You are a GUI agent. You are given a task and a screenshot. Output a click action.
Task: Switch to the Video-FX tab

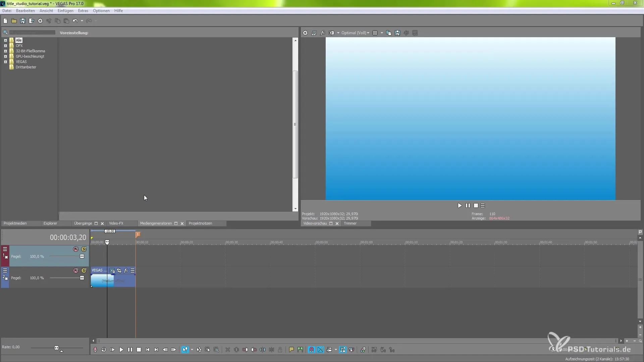(116, 223)
